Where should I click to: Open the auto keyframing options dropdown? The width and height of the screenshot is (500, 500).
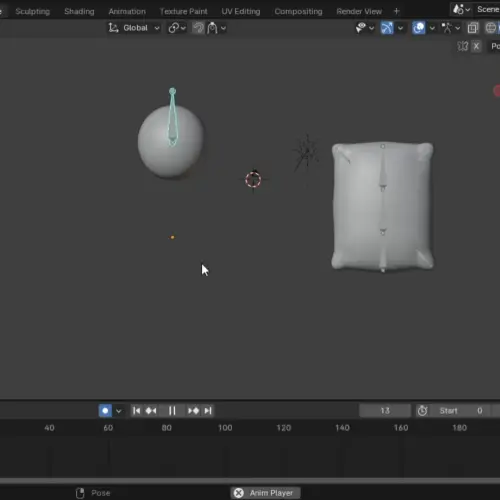click(x=118, y=411)
